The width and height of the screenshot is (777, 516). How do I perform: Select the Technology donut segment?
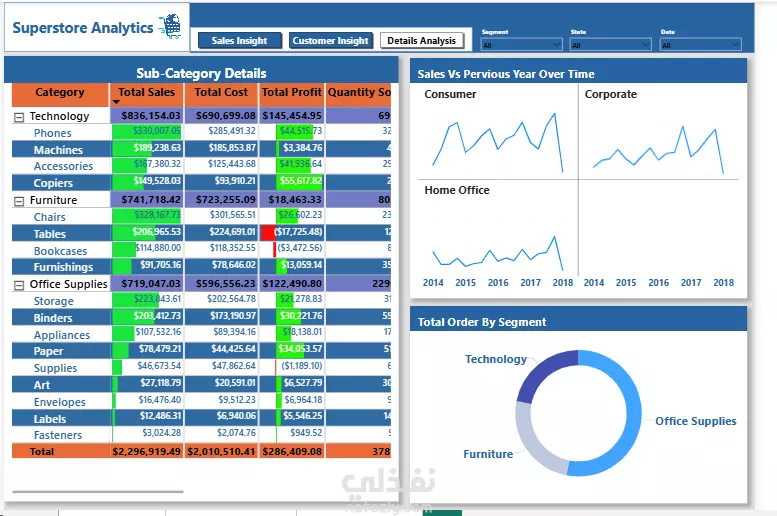[x=543, y=371]
